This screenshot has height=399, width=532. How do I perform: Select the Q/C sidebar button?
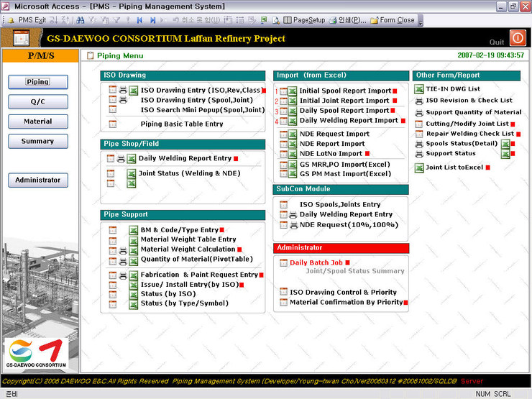38,101
